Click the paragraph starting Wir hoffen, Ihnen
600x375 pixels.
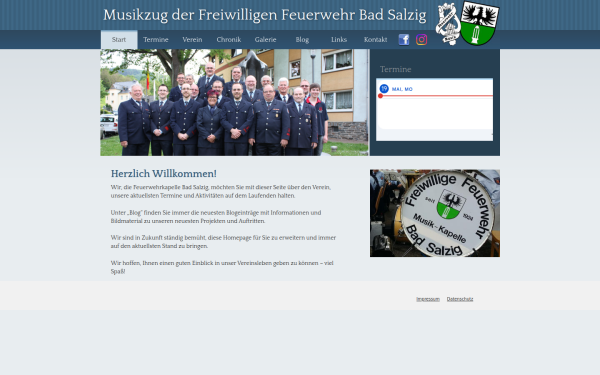[222, 267]
